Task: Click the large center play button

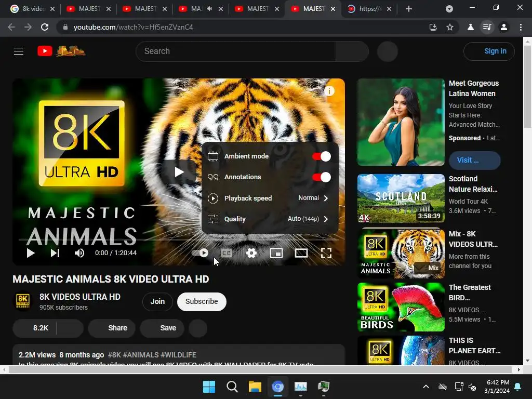Action: coord(179,172)
